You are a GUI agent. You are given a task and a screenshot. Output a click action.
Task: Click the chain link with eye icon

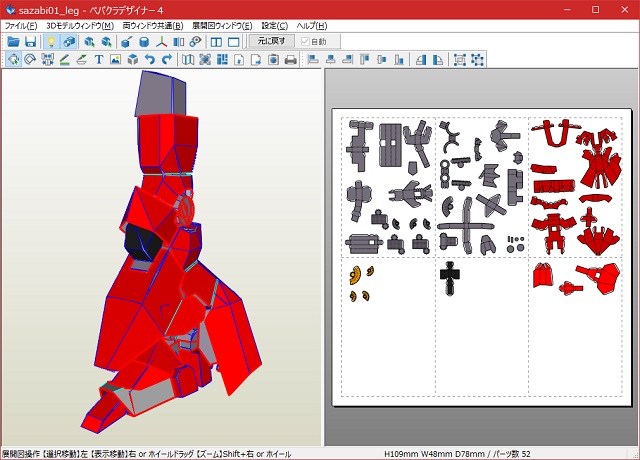tap(196, 42)
